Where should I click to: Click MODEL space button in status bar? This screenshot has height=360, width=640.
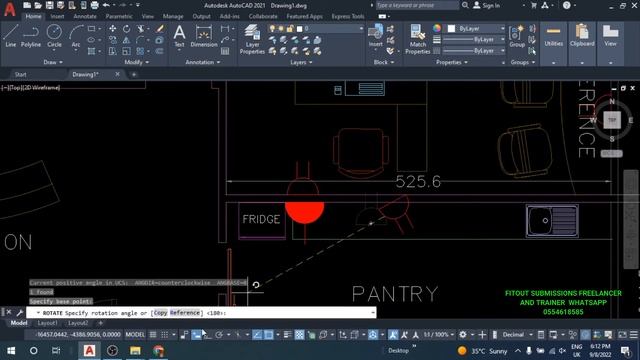pos(135,335)
